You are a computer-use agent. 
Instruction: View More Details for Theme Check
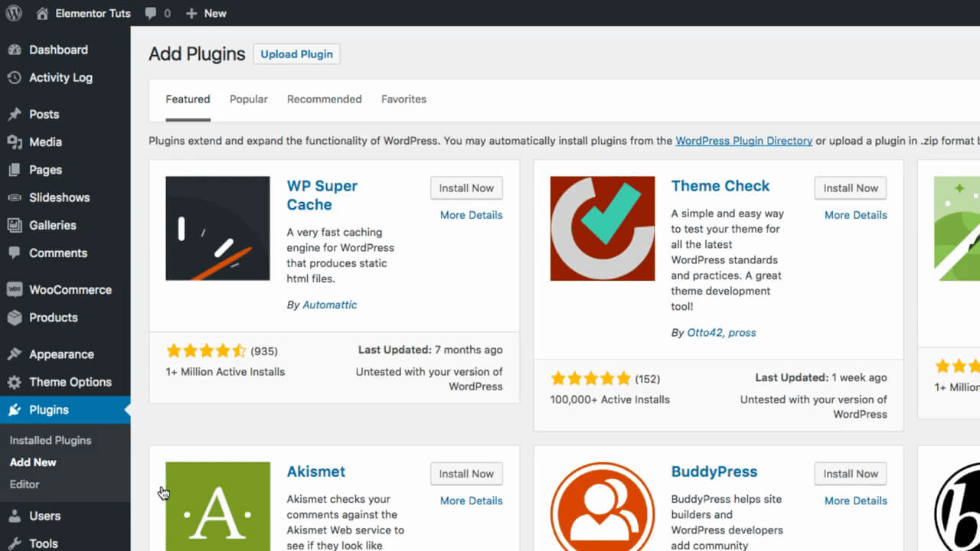[855, 215]
